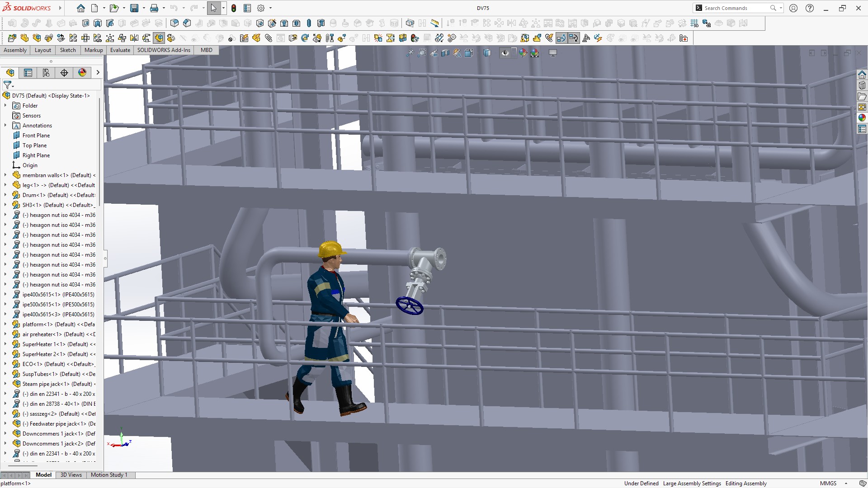
Task: Select the Insert Components icon in Assembly toolbar
Action: point(12,38)
